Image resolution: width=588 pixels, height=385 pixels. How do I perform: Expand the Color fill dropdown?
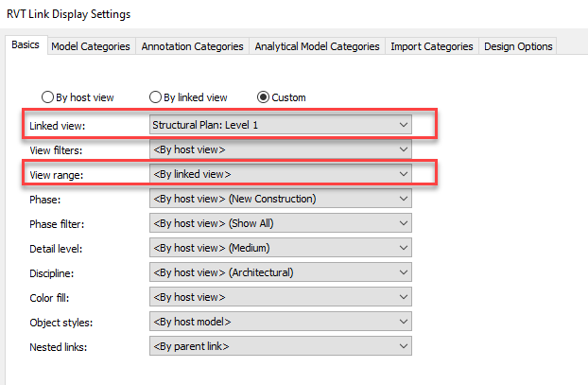click(x=281, y=297)
